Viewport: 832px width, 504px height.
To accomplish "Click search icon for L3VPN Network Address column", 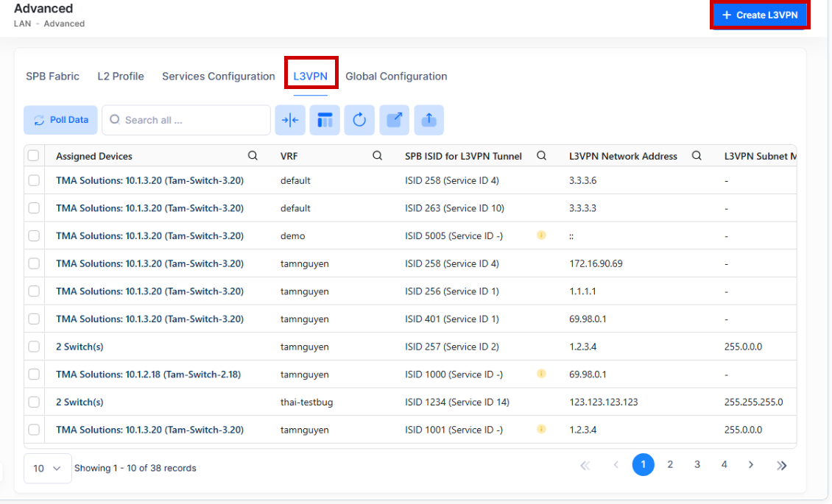I will pos(697,155).
